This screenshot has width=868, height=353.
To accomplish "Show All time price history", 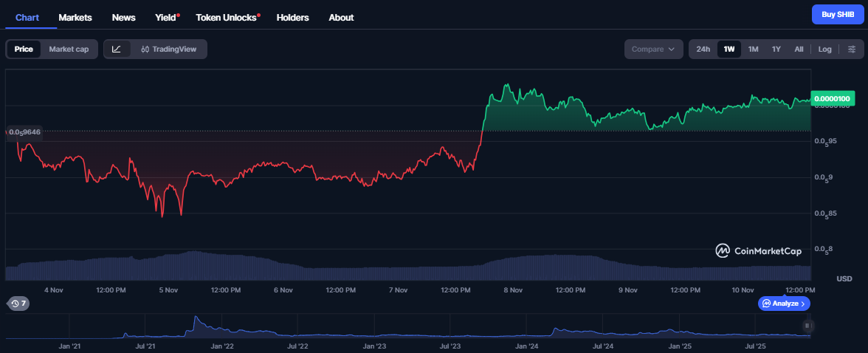I will click(x=799, y=49).
